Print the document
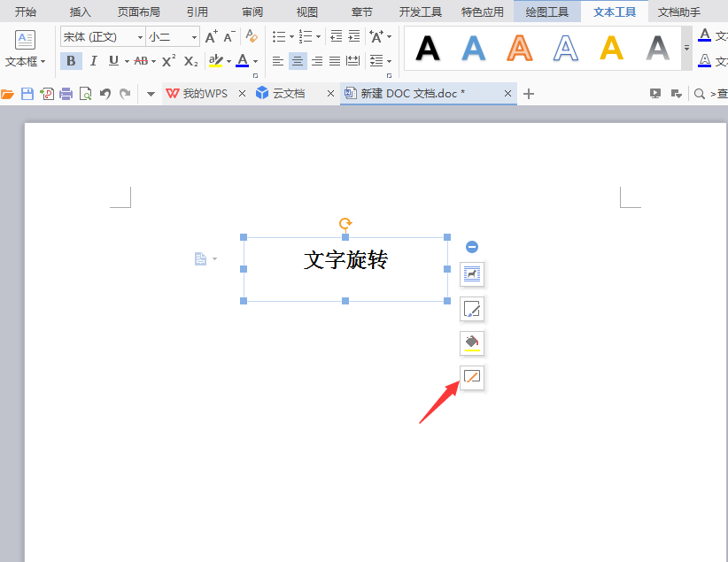The height and width of the screenshot is (562, 728). pos(66,94)
